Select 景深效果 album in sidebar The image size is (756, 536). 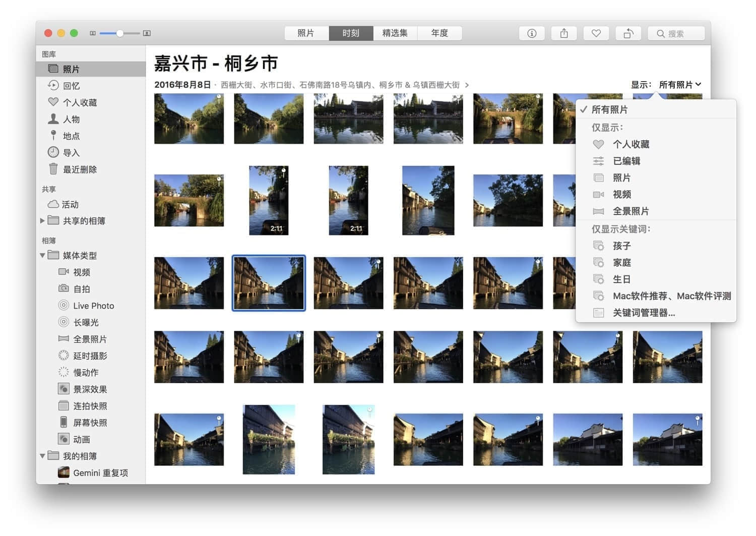point(91,389)
